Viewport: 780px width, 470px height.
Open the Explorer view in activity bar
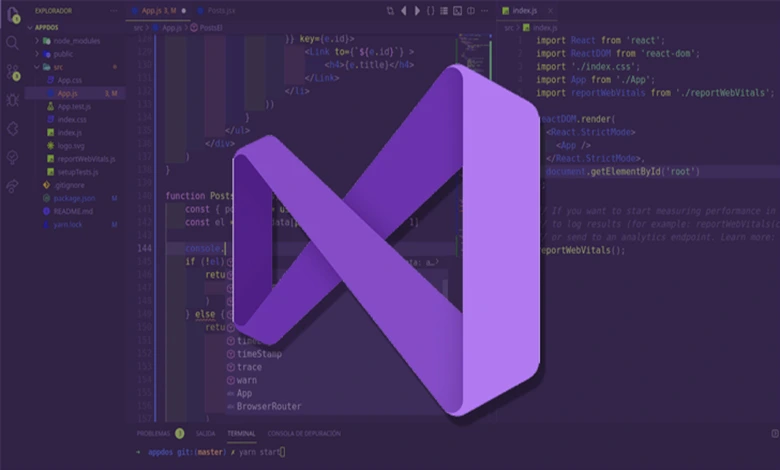(13, 16)
